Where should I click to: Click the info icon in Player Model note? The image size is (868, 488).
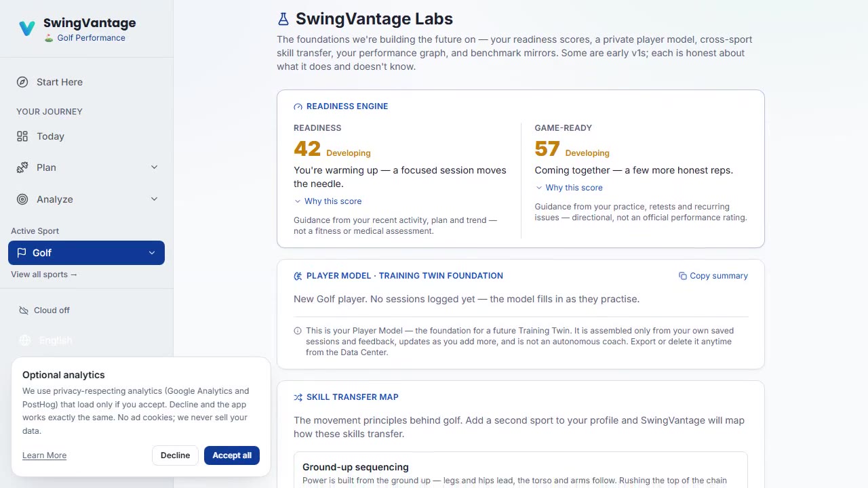click(x=298, y=331)
